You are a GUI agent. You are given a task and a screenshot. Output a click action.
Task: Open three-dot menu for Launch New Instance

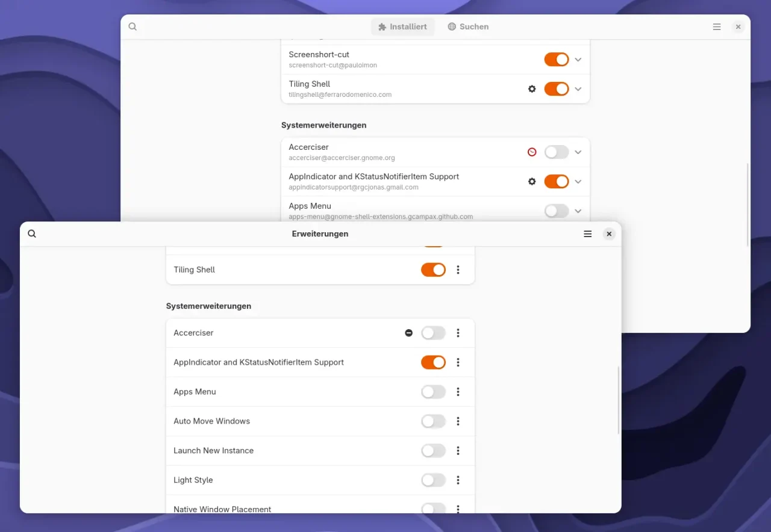pos(458,451)
